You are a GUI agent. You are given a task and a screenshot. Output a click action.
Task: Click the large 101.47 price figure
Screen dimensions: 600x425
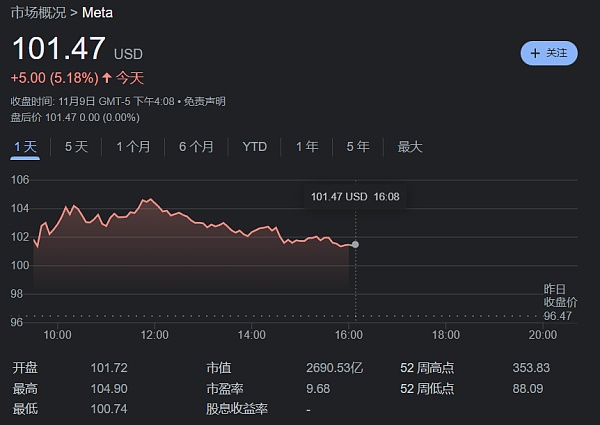(x=58, y=50)
